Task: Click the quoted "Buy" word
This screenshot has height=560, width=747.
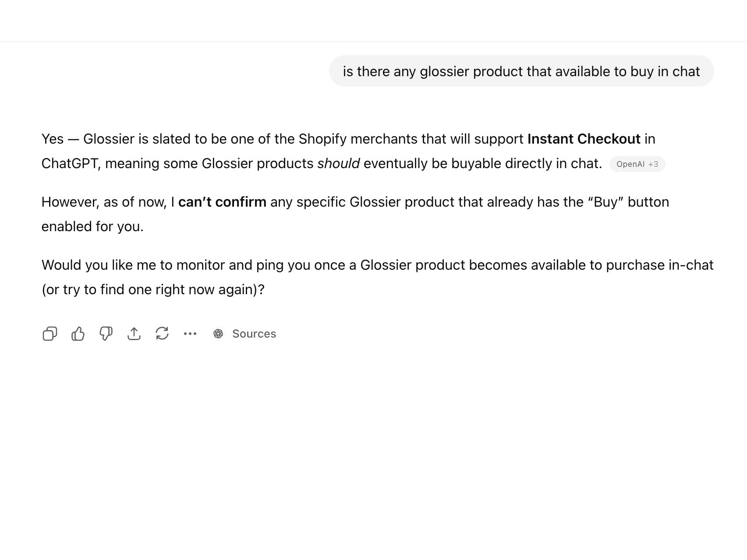Action: (x=605, y=202)
